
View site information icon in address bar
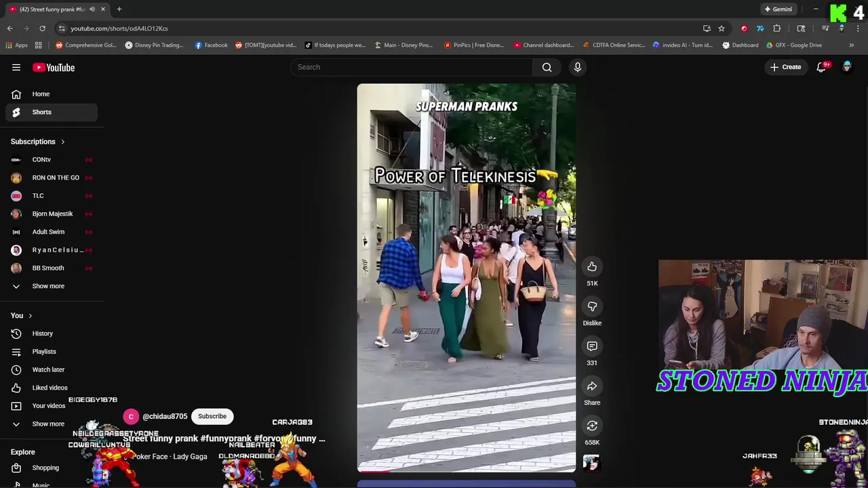click(62, 28)
